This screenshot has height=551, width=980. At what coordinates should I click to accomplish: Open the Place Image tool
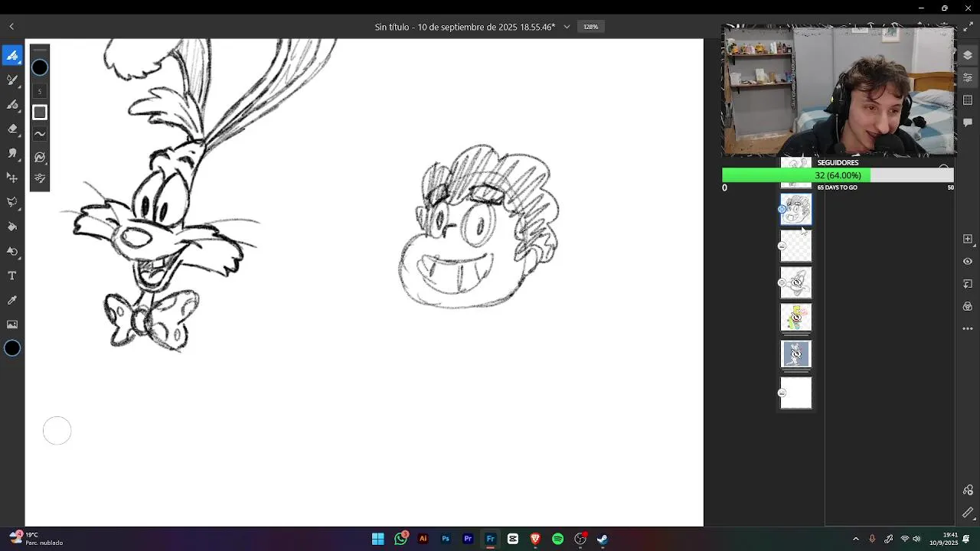[x=12, y=324]
